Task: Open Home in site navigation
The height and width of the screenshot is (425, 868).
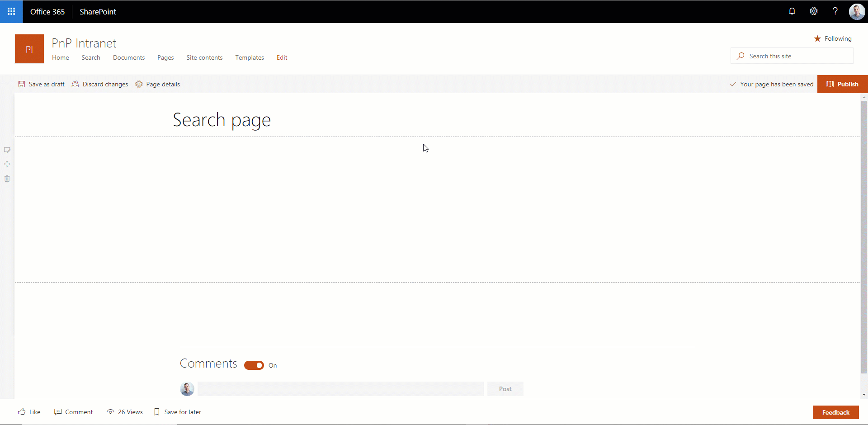Action: [61, 57]
